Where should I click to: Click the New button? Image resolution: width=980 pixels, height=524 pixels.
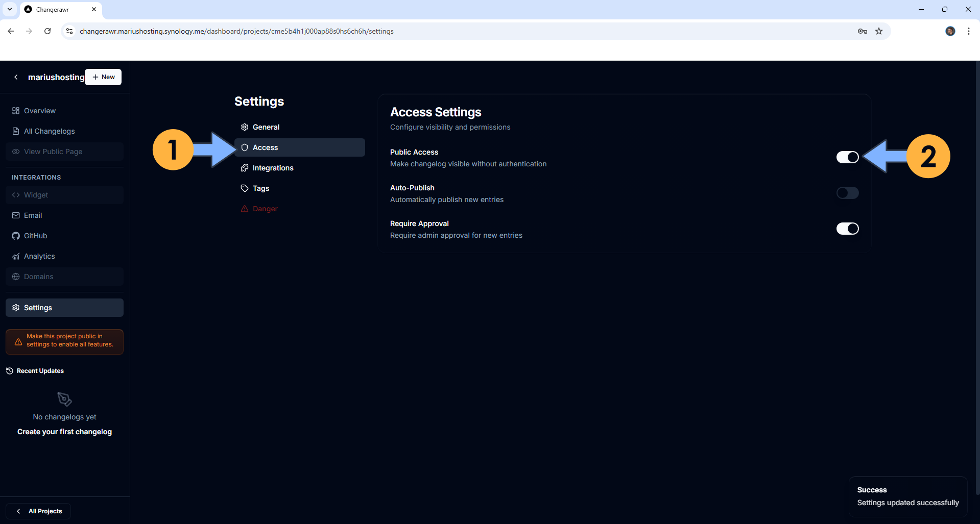click(103, 77)
